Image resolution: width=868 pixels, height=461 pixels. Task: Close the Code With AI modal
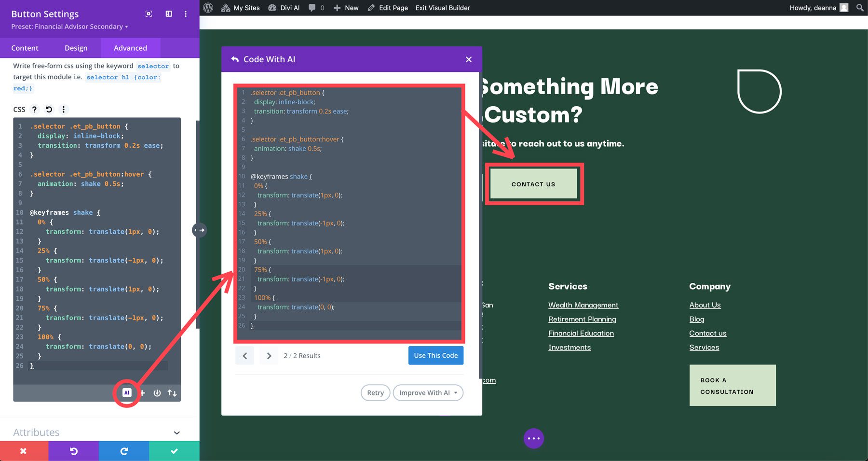tap(469, 59)
